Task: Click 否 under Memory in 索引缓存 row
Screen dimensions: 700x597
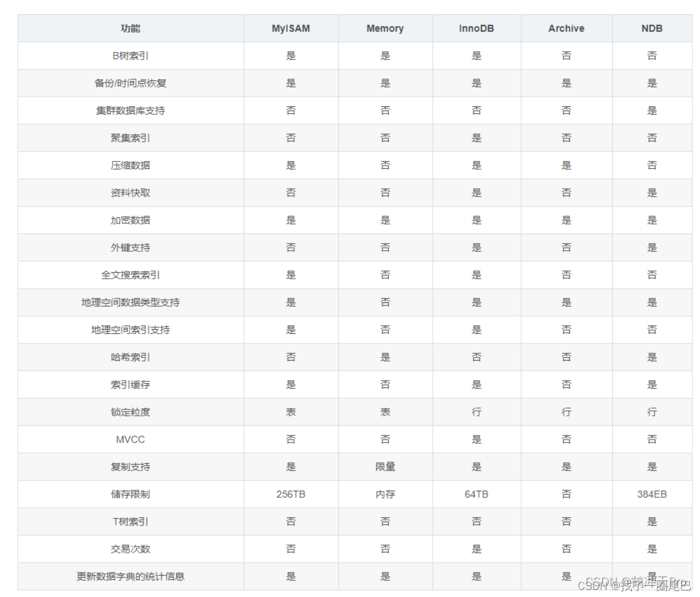Action: coord(385,384)
